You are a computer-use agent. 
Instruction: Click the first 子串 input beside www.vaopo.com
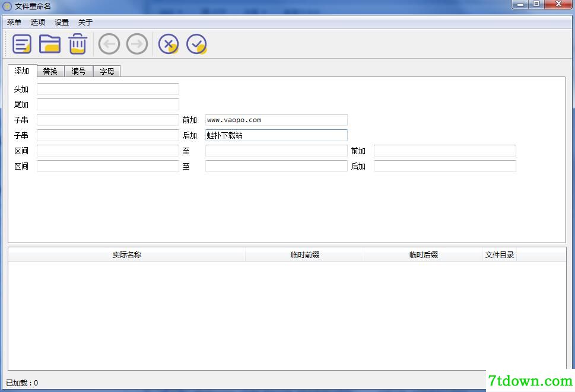pos(108,120)
